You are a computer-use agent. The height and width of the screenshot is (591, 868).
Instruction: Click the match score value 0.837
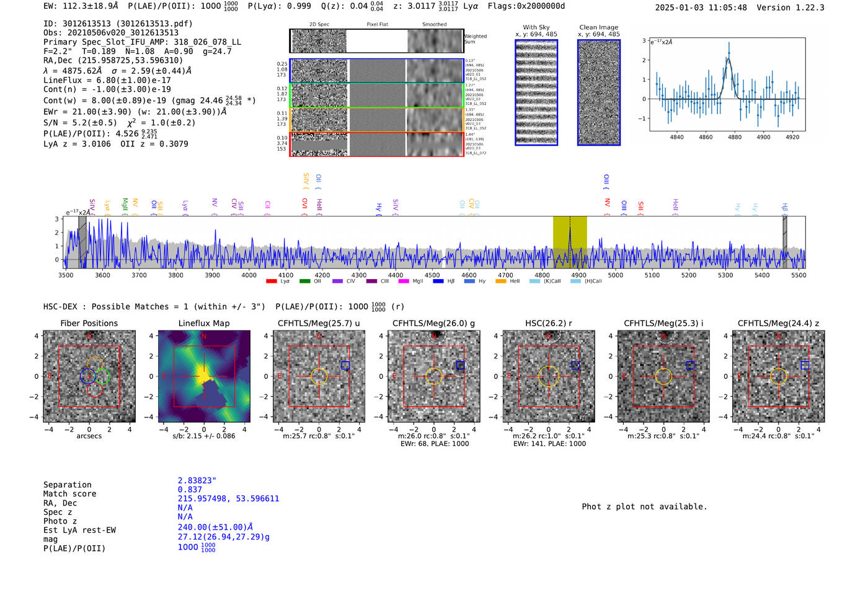(190, 490)
